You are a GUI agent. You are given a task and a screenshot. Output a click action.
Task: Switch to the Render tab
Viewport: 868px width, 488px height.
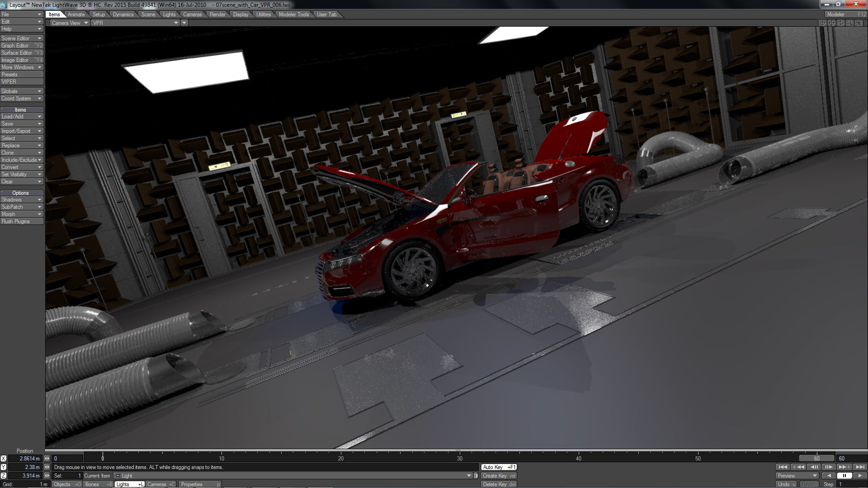pyautogui.click(x=217, y=14)
